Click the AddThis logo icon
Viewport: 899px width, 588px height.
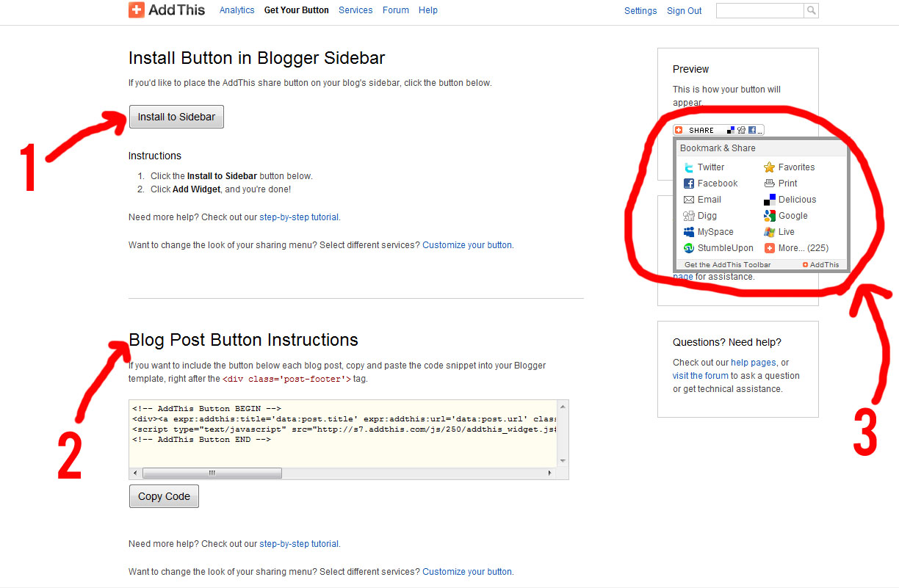tap(137, 10)
